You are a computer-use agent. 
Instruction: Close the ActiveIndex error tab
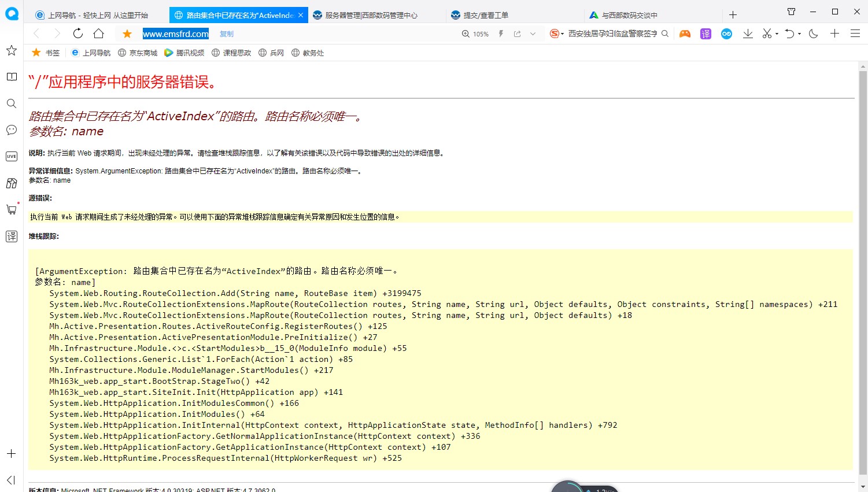[301, 15]
